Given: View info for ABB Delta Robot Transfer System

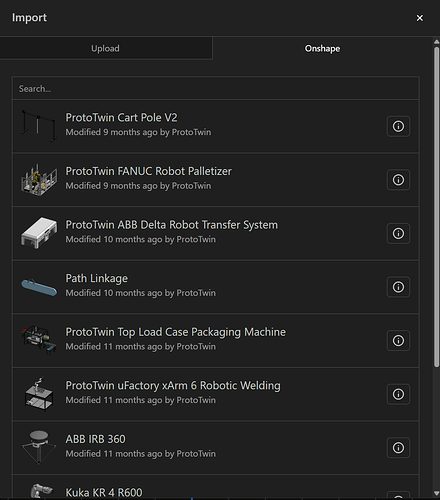Looking at the screenshot, I should pyautogui.click(x=398, y=233).
